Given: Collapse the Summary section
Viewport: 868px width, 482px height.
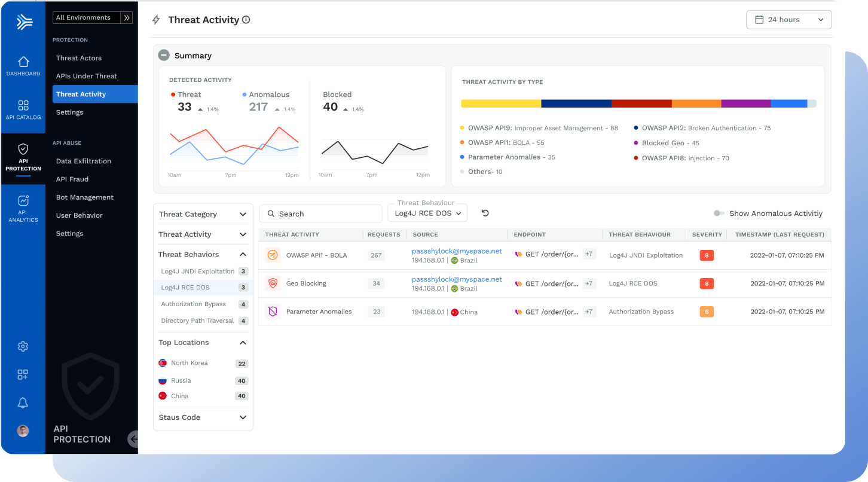Looking at the screenshot, I should pyautogui.click(x=164, y=56).
